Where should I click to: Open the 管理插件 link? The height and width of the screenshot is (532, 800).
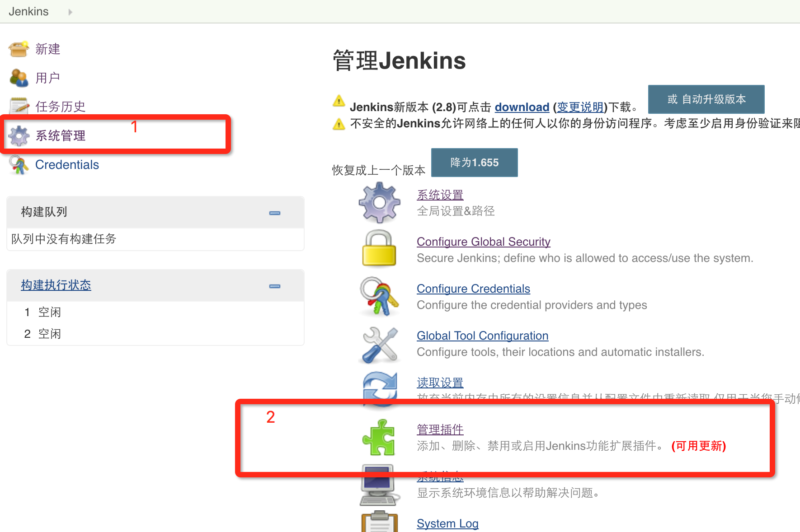[440, 429]
